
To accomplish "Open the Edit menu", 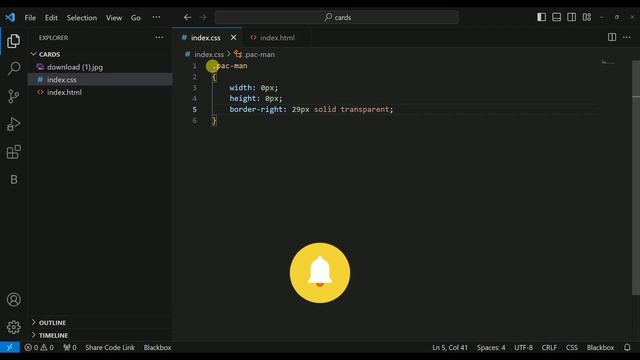I will [x=51, y=18].
